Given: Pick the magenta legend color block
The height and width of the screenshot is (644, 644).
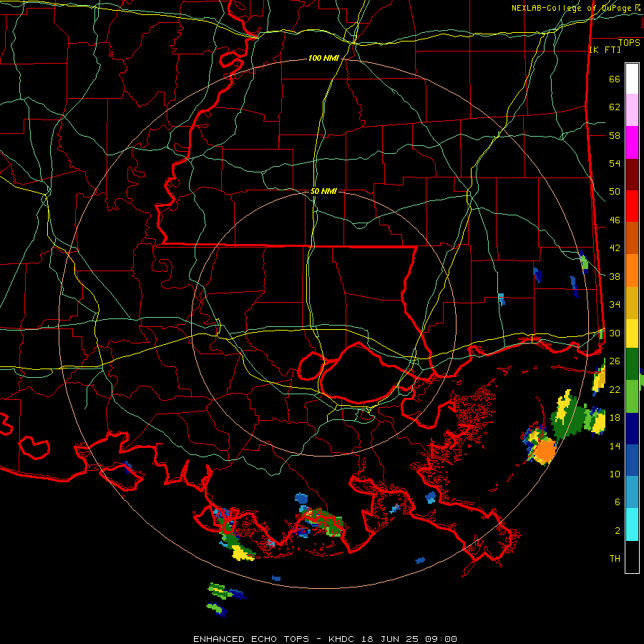Looking at the screenshot, I should click(x=632, y=142).
